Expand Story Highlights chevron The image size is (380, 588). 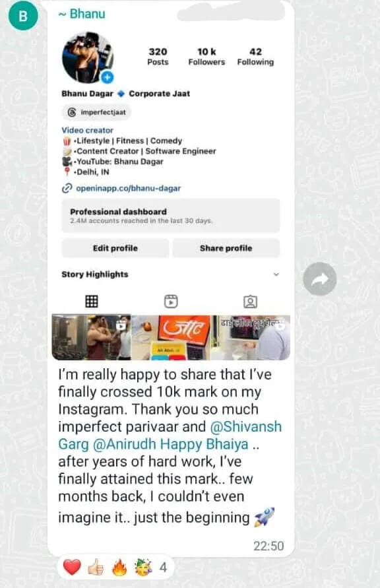[276, 274]
